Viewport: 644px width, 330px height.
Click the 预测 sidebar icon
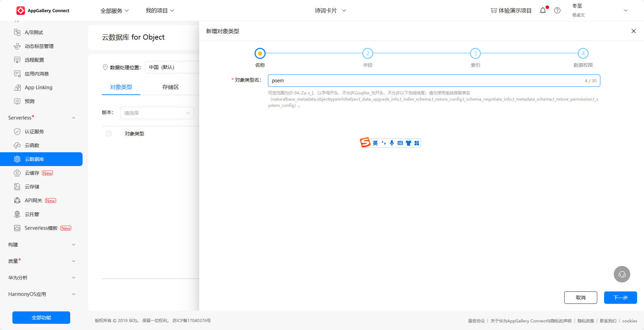point(17,101)
